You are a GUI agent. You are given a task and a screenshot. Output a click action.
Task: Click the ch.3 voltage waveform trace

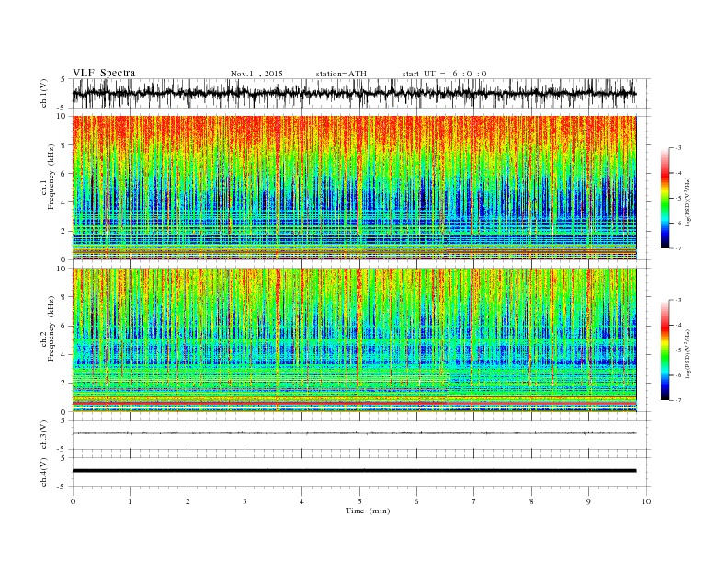(354, 433)
